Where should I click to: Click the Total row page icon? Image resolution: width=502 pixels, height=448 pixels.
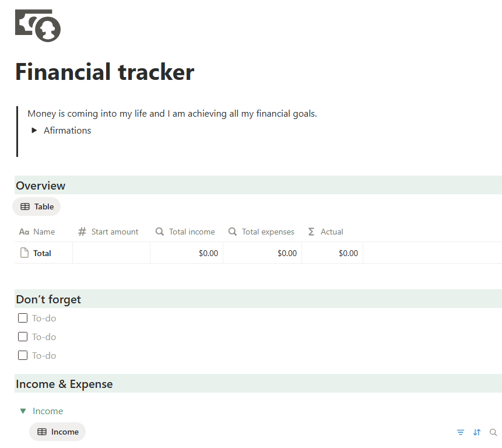(x=24, y=253)
